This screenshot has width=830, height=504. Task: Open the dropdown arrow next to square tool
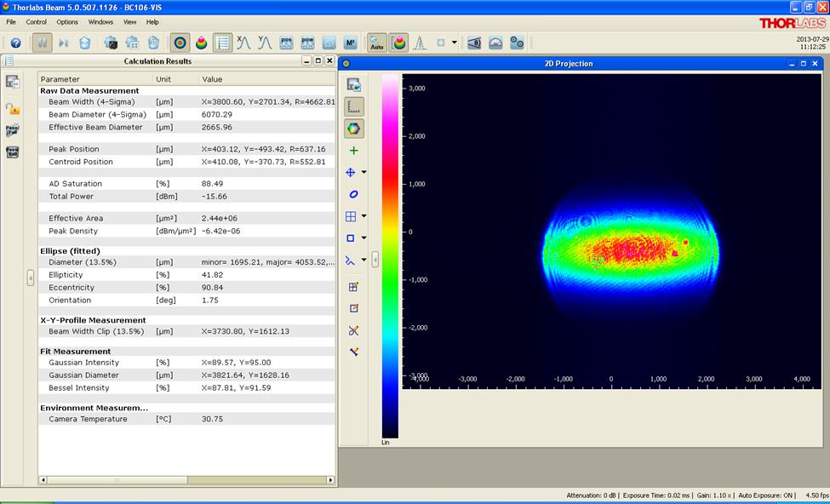(x=364, y=238)
